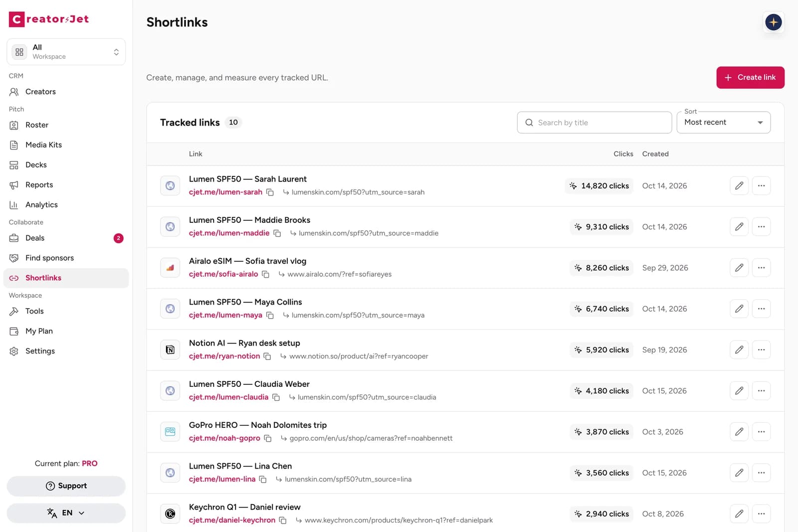
Task: Open the cjet.me/lumen-lina shortlink
Action: [222, 479]
